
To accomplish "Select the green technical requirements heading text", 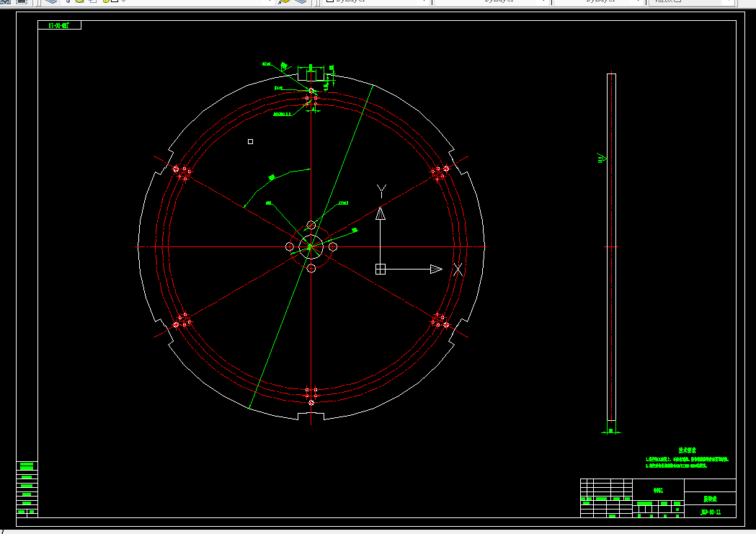I will click(687, 450).
